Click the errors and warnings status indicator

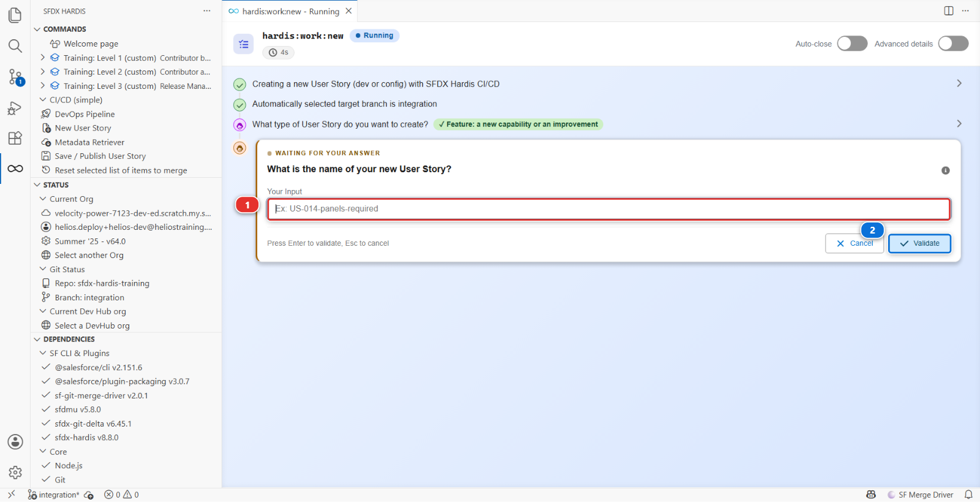click(x=121, y=495)
